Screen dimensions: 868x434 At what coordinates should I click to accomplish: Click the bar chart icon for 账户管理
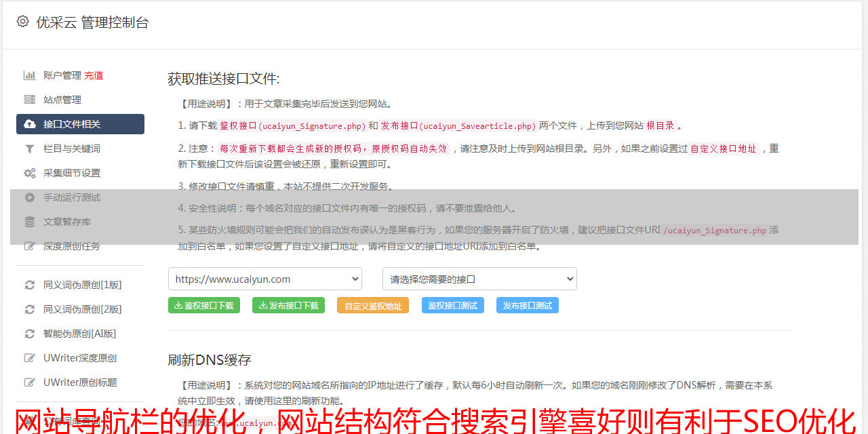(30, 75)
